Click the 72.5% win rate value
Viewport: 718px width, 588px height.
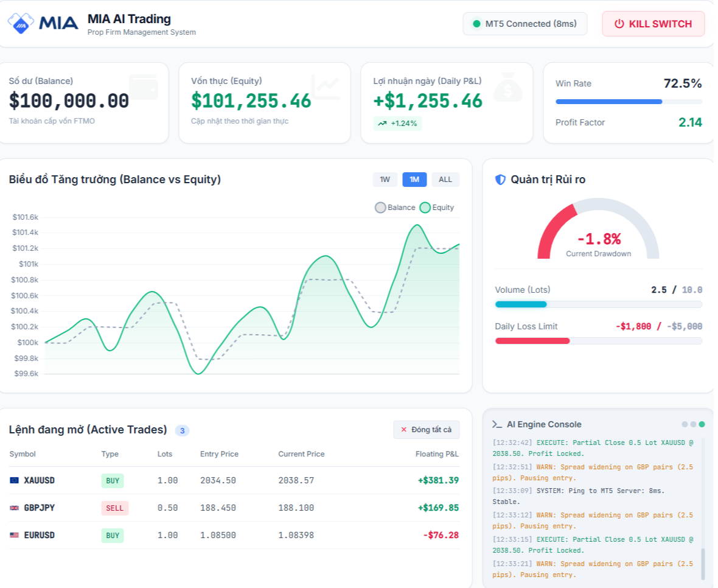(x=683, y=83)
